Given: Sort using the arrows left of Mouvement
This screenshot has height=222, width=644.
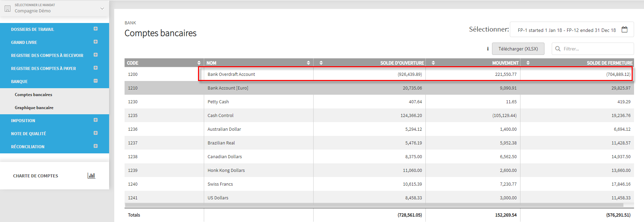Looking at the screenshot, I should (433, 63).
